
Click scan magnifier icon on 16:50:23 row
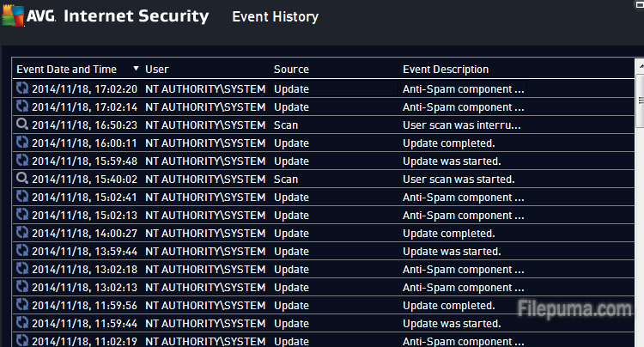(22, 125)
